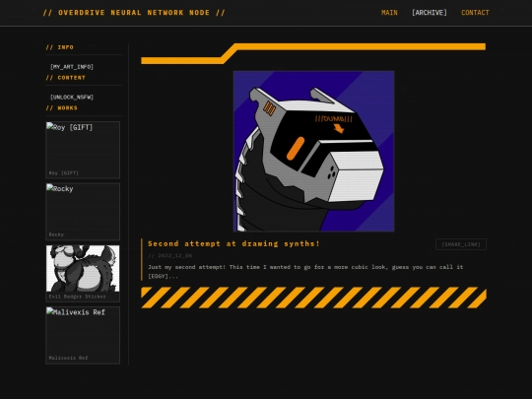The height and width of the screenshot is (399, 532).
Task: Click the "Evil Badger Sticker" caption text
Action: click(x=78, y=297)
